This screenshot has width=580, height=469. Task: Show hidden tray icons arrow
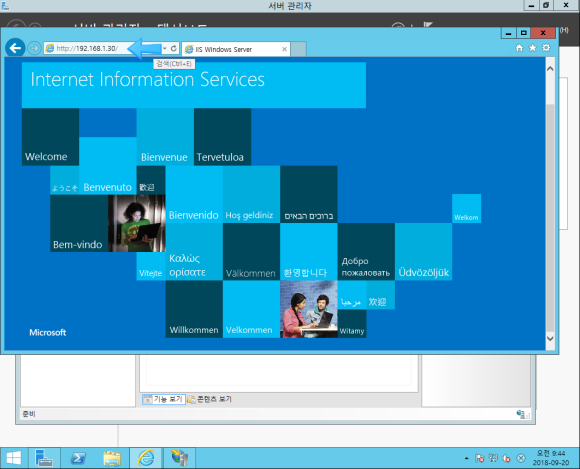pos(466,458)
